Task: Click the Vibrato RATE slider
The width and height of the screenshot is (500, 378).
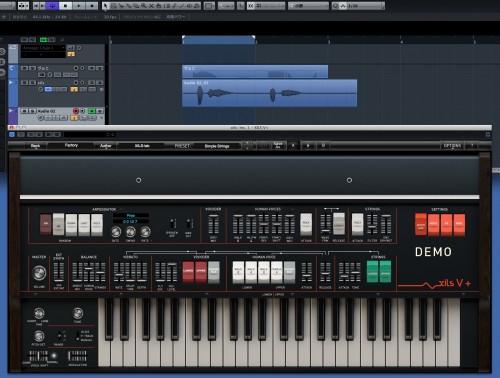Action: coord(119,271)
